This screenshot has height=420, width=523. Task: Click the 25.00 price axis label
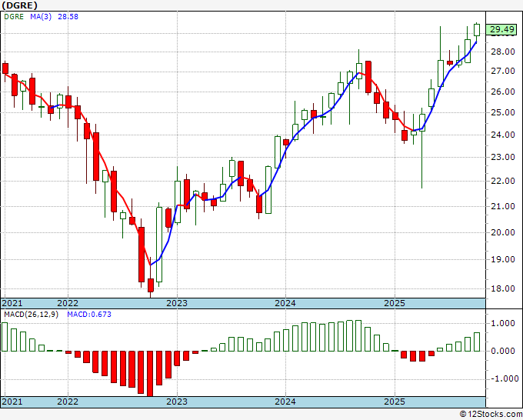click(503, 112)
